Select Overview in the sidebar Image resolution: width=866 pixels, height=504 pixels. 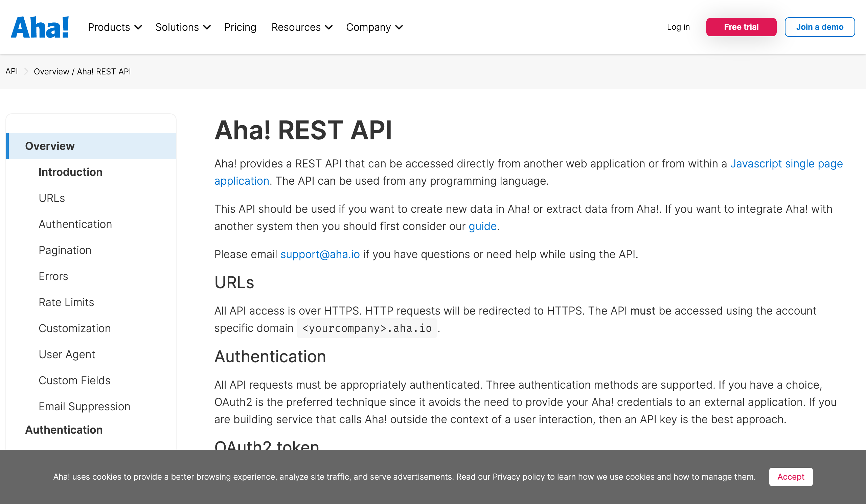tap(91, 146)
